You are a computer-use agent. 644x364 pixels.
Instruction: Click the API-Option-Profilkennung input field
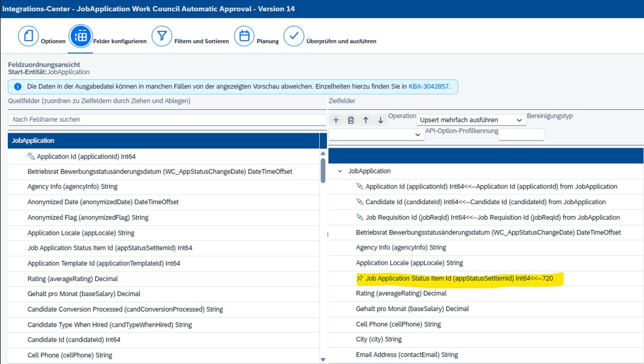point(521,135)
